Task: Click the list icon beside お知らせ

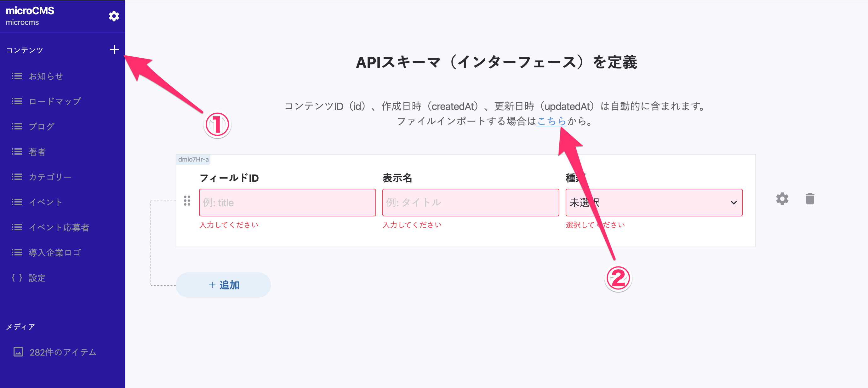Action: [x=17, y=76]
